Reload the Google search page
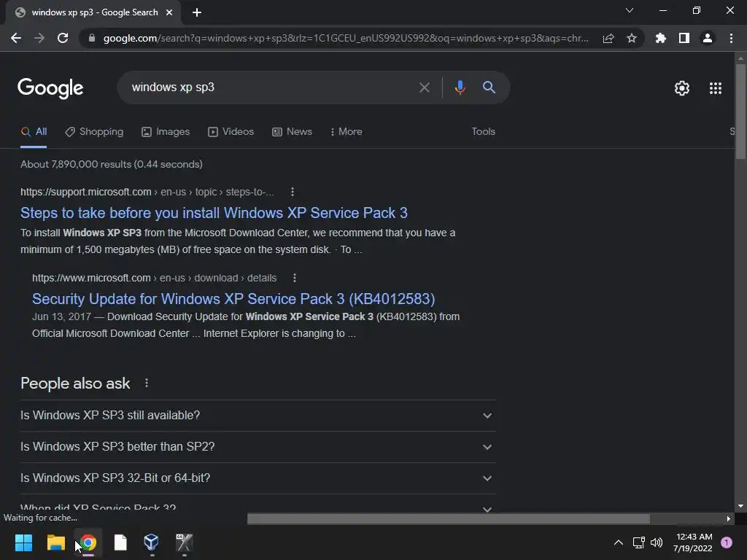 63,38
